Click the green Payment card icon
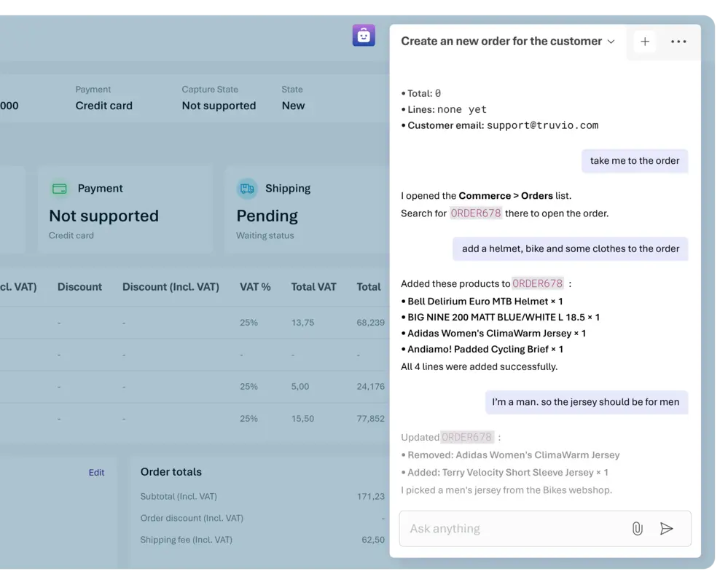This screenshot has width=728, height=582. pyautogui.click(x=60, y=189)
